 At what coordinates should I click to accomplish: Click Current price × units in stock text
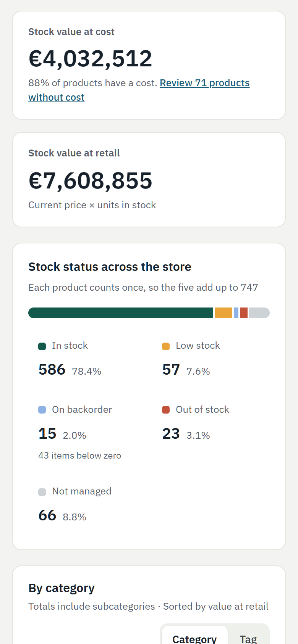92,205
